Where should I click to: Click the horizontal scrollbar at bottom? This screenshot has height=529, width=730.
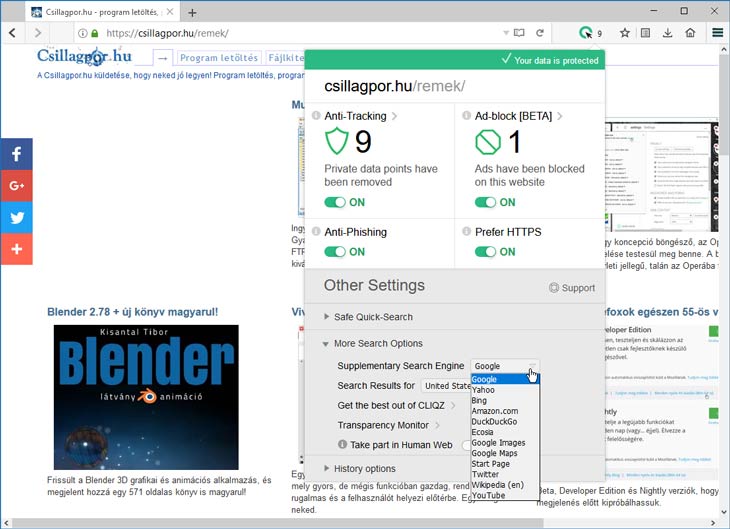(278, 523)
